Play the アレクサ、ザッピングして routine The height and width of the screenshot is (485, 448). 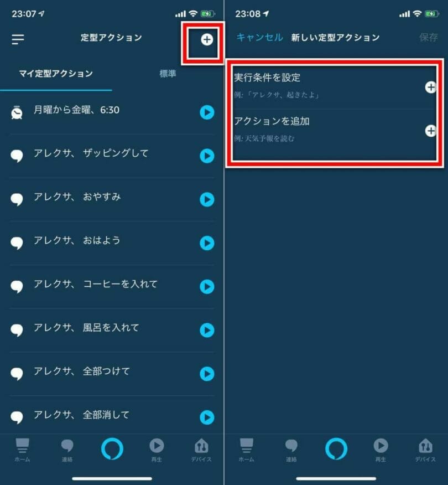click(207, 156)
